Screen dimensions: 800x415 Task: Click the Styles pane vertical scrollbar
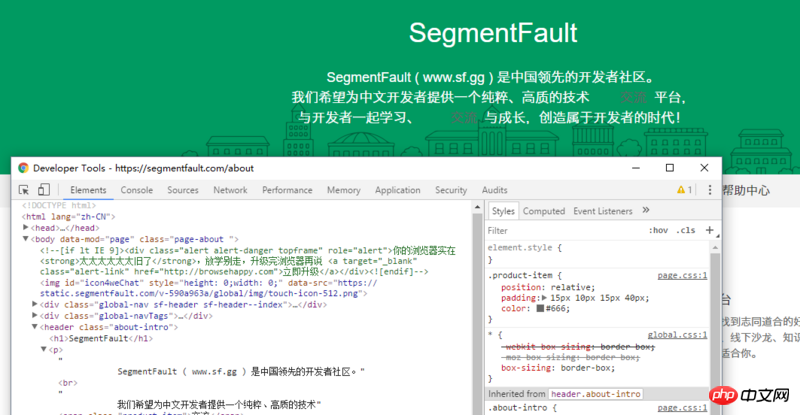715,327
